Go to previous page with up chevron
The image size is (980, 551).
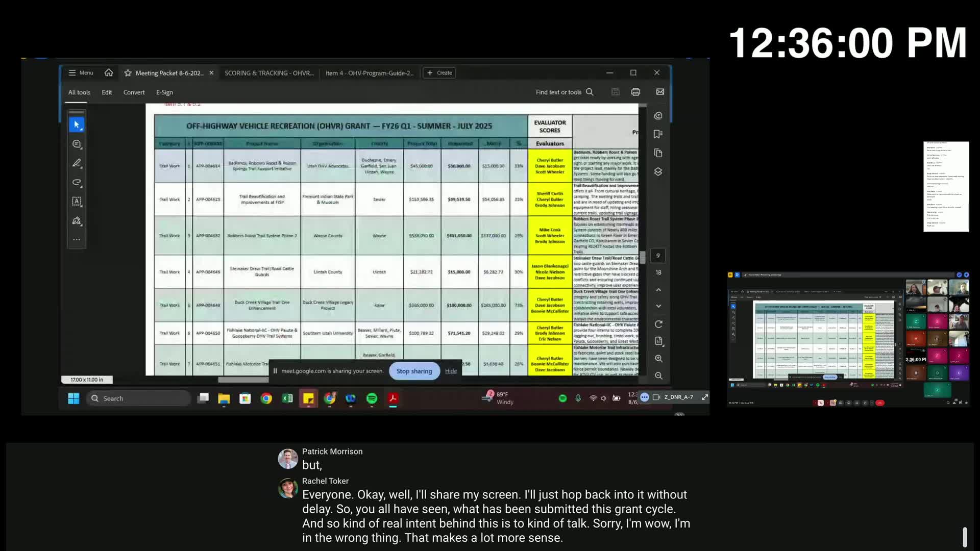(x=658, y=290)
